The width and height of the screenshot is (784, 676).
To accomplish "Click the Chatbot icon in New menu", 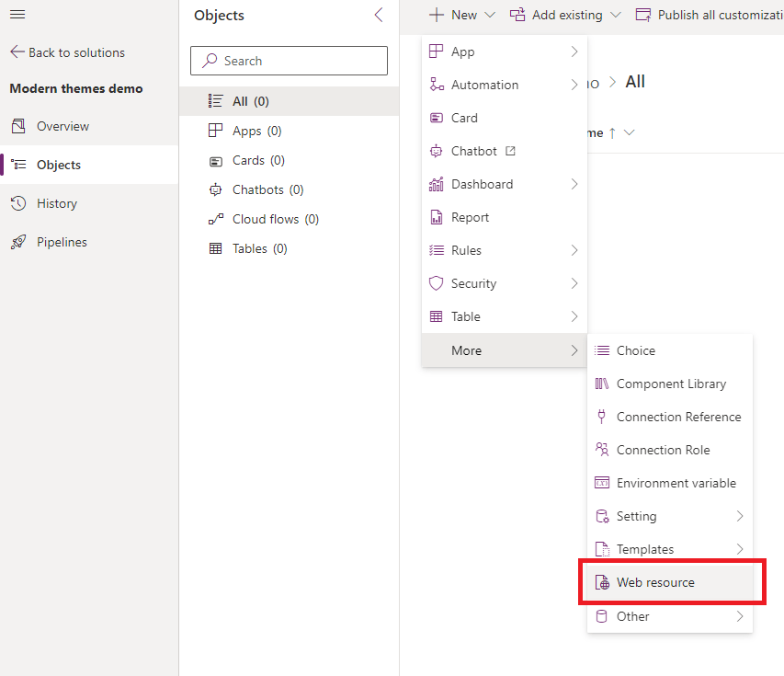I will coord(437,151).
